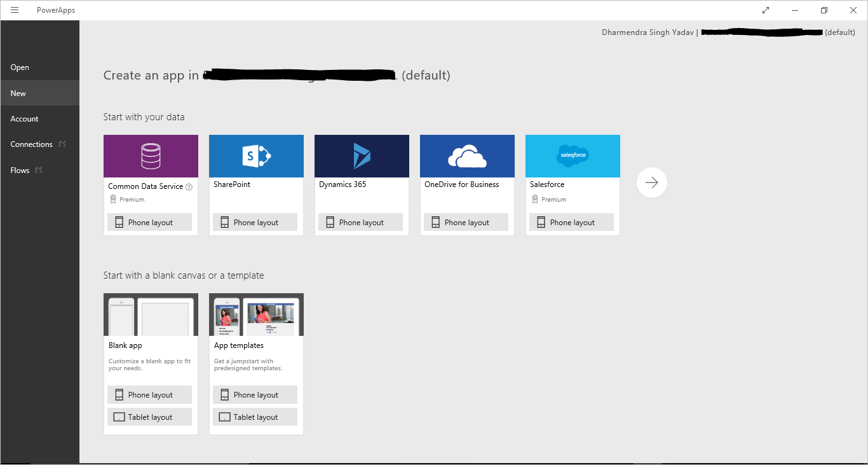Select the Open menu item
This screenshot has height=465, width=868.
coord(39,67)
